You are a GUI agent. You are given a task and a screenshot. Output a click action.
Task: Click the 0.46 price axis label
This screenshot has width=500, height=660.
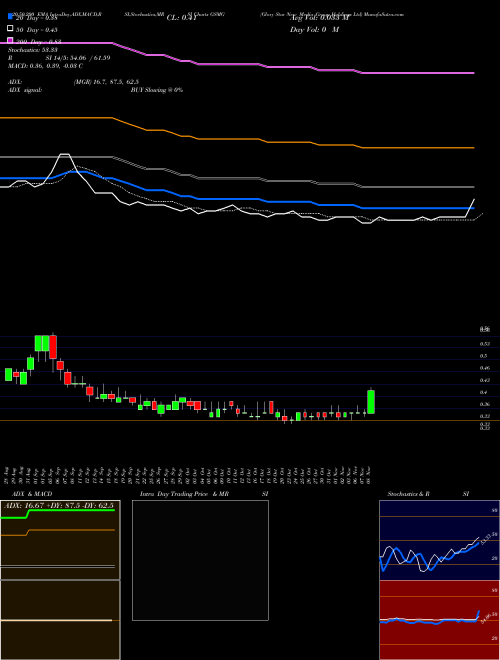(x=484, y=368)
